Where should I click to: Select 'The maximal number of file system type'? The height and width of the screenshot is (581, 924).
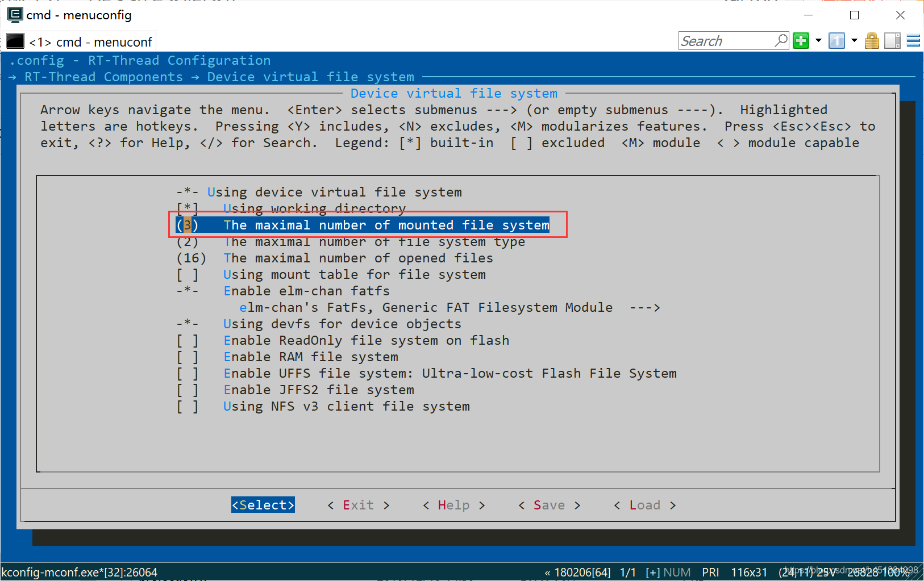[x=351, y=241]
